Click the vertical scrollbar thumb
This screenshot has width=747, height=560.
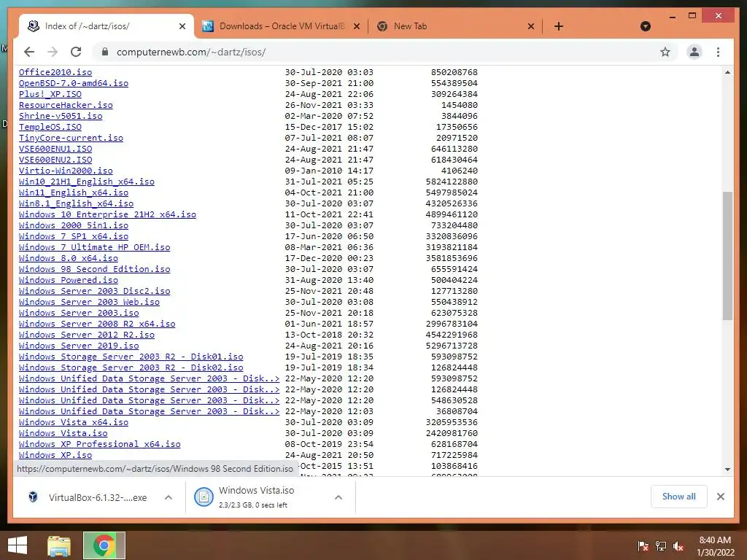pyautogui.click(x=727, y=256)
